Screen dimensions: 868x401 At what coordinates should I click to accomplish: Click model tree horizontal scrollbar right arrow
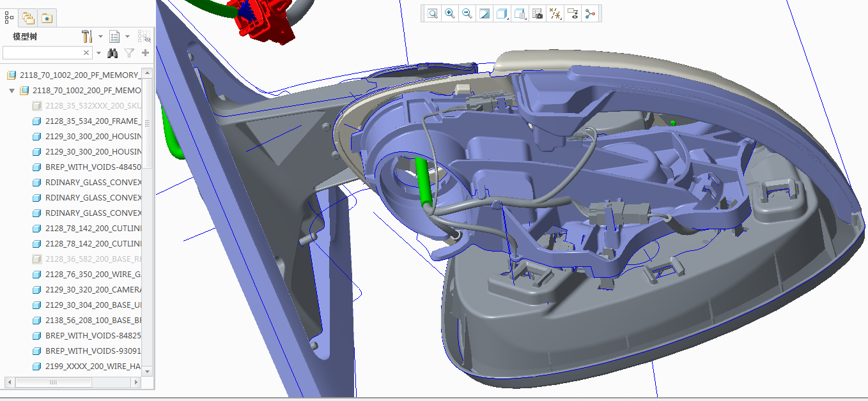(x=136, y=382)
